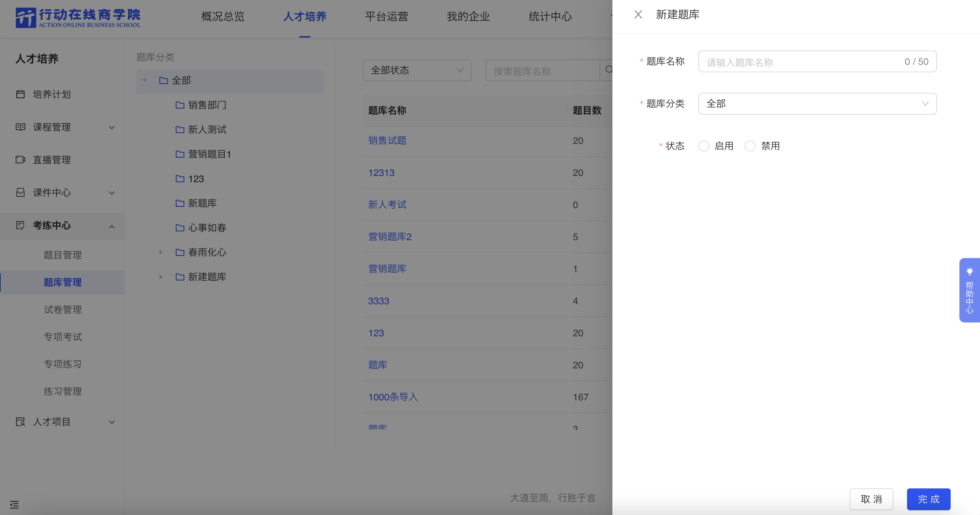Click the folder icon of 春雨化心
Viewport: 980px width, 515px height.
coord(180,252)
